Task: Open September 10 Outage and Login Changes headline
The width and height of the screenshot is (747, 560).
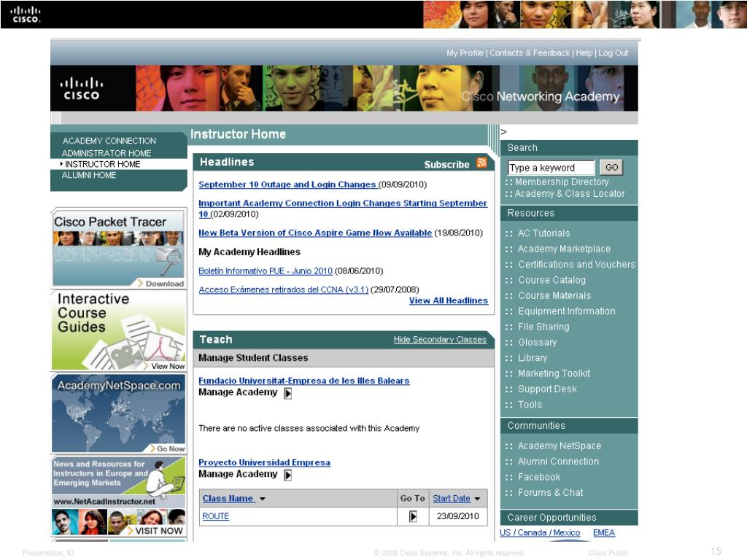Action: tap(287, 184)
